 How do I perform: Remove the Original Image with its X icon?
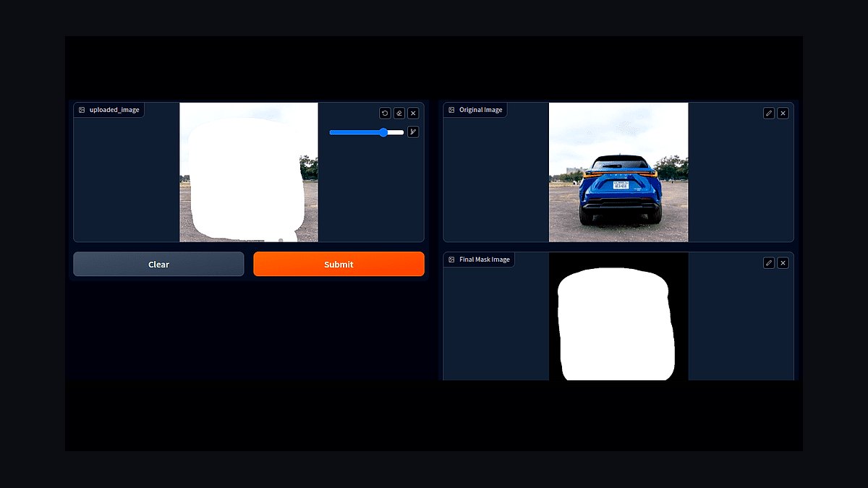[783, 113]
